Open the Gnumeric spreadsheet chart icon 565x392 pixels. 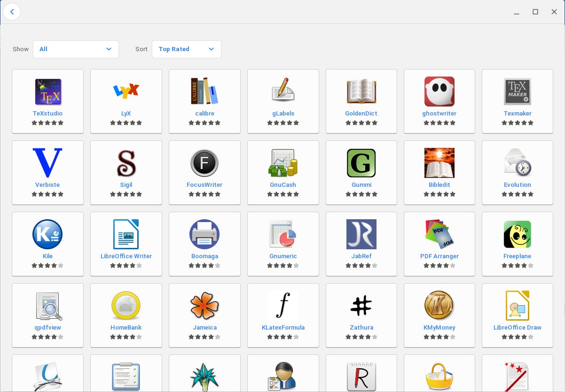[283, 234]
